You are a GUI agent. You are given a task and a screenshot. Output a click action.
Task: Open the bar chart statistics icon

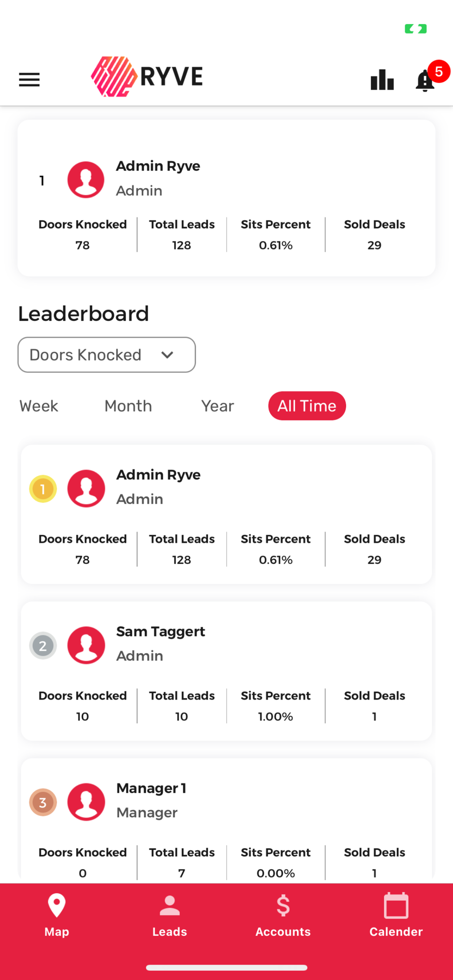[x=382, y=80]
